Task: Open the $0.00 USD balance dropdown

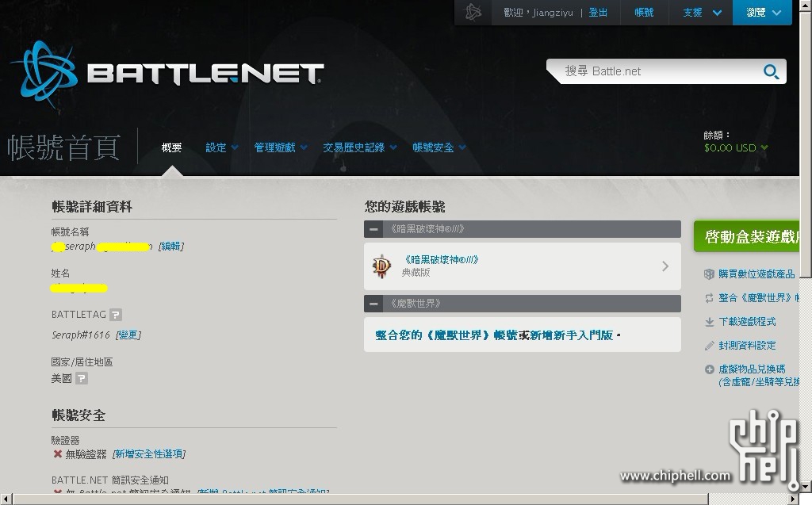Action: [736, 148]
